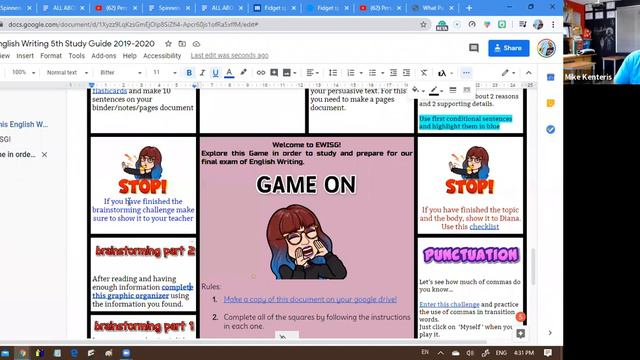The width and height of the screenshot is (640, 360).
Task: Open the Help menu
Action: click(129, 56)
